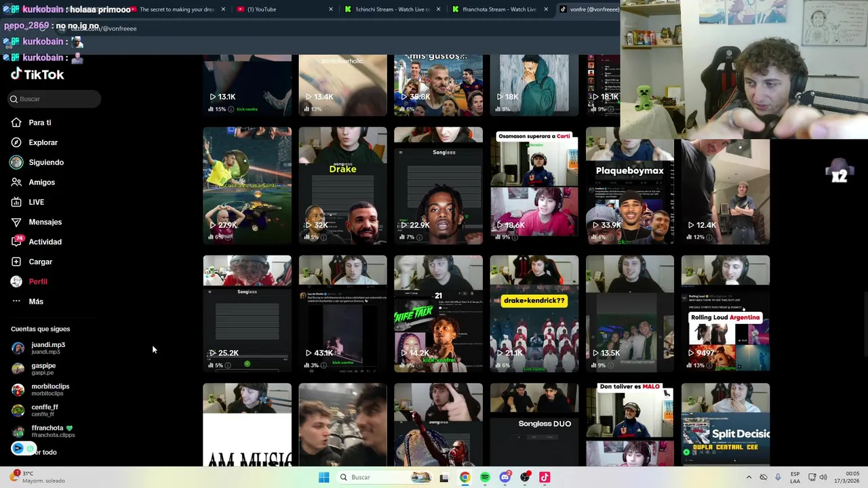Image resolution: width=868 pixels, height=488 pixels.
Task: Click the Cargar plus icon
Action: tap(16, 262)
